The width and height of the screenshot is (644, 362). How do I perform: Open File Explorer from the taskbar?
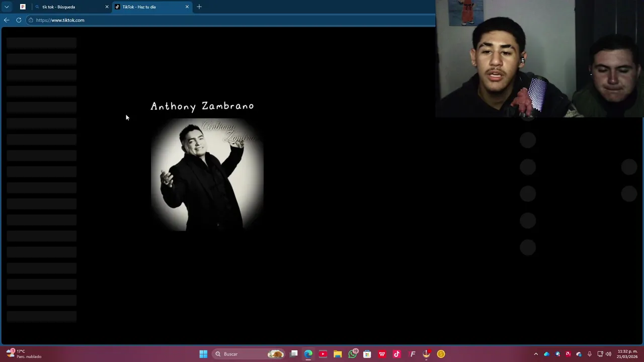point(338,354)
